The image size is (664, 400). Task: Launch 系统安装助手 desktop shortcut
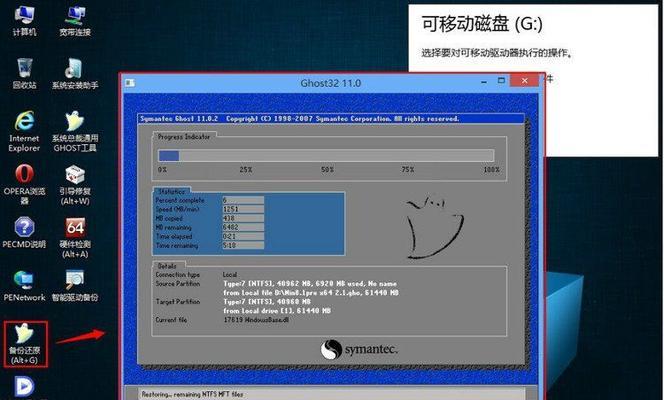click(75, 73)
